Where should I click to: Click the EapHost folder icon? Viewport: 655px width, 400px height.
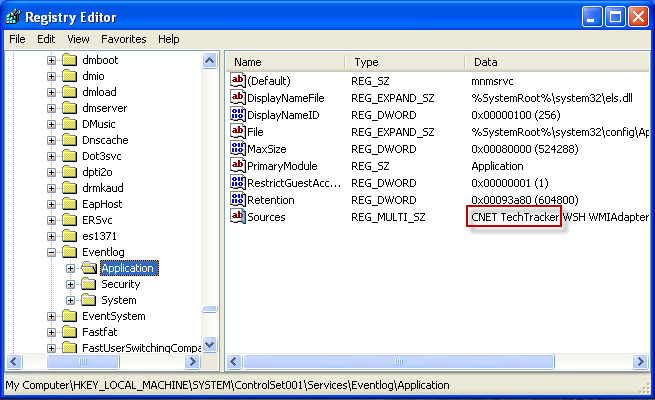click(69, 204)
